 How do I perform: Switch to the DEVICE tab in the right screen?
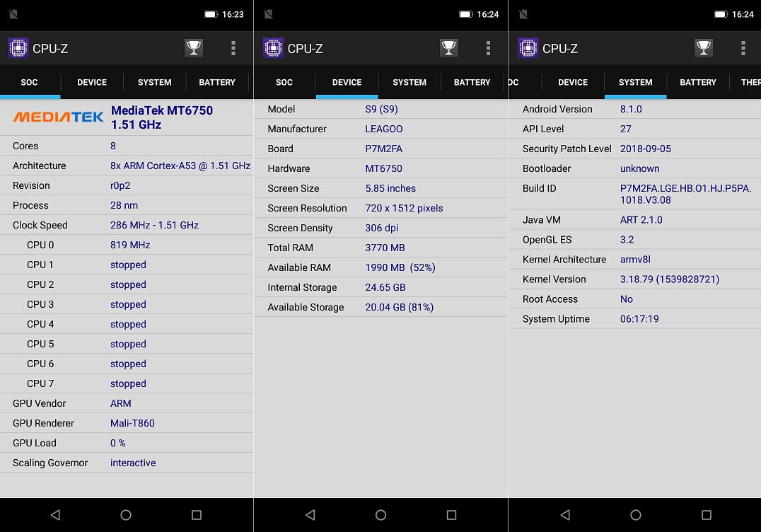coord(573,82)
